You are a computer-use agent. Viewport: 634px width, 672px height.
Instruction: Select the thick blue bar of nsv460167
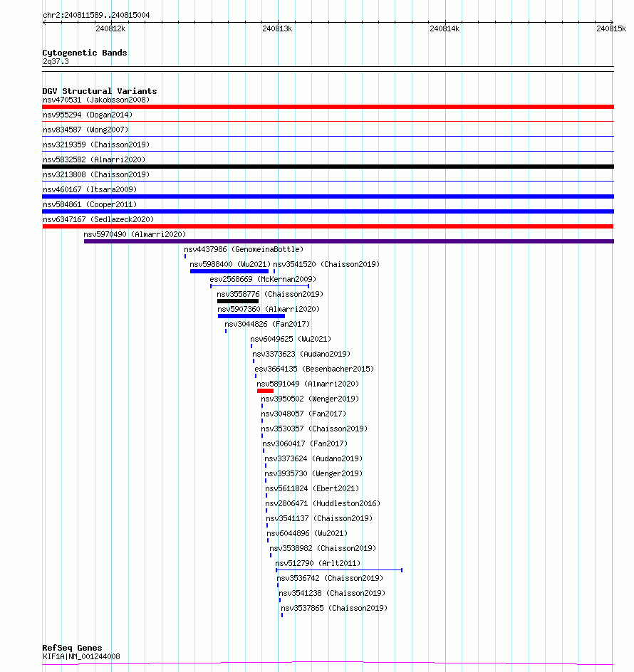[x=328, y=196]
